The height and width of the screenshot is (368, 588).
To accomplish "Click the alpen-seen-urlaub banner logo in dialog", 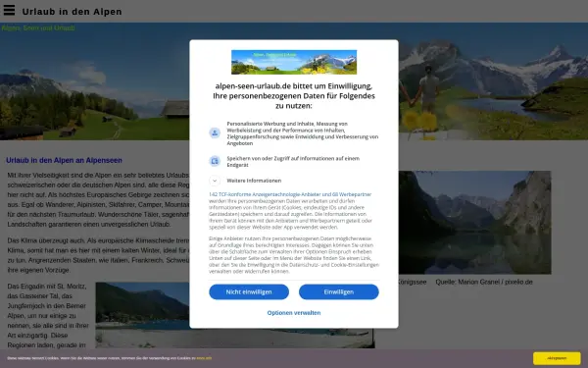I will click(x=294, y=62).
